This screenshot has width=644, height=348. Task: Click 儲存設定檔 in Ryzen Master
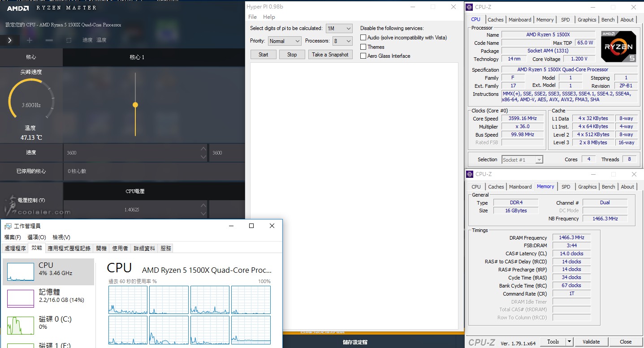pyautogui.click(x=355, y=342)
